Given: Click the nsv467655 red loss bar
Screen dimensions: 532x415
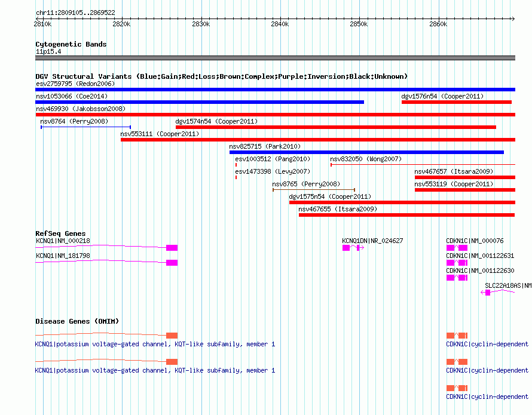Looking at the screenshot, I should [x=406, y=215].
